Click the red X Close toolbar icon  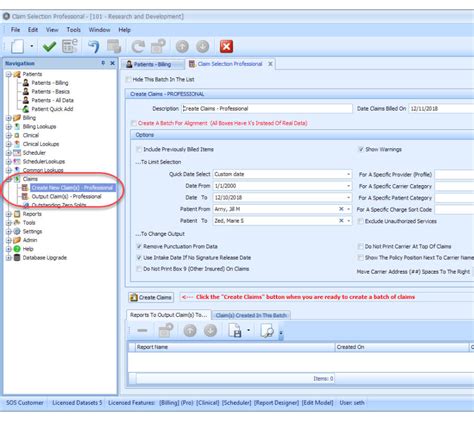(226, 46)
